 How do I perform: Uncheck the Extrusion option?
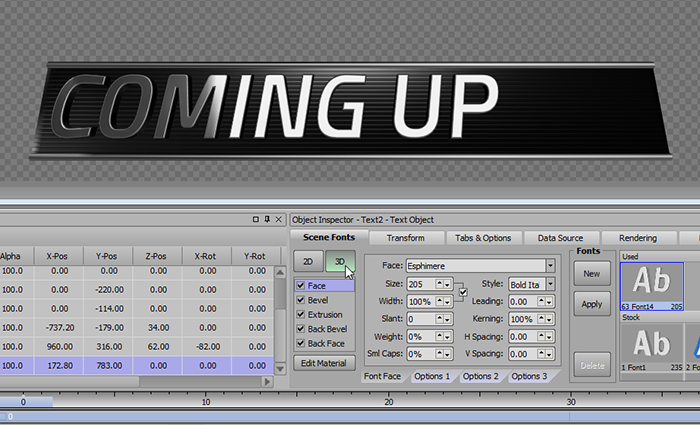tap(302, 315)
